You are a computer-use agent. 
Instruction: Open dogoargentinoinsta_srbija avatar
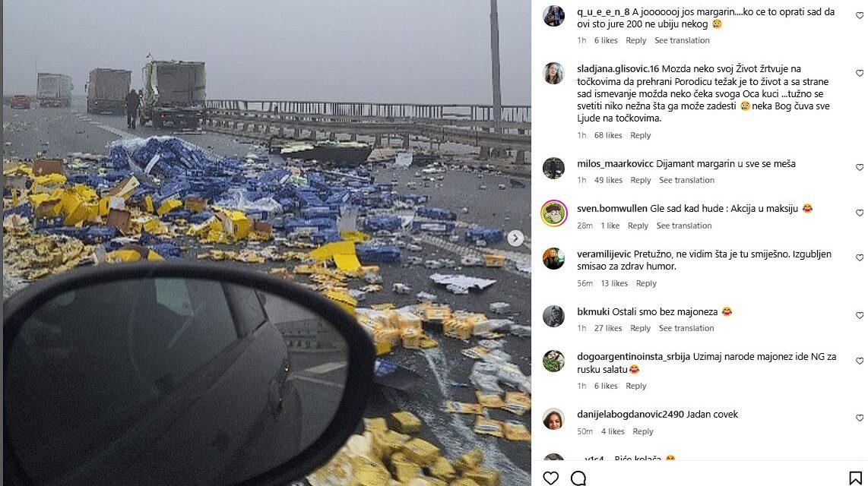click(553, 361)
